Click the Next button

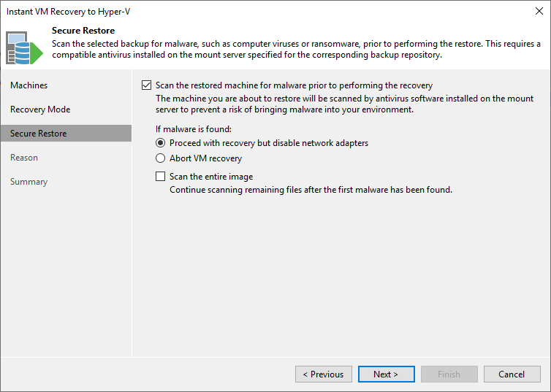[x=386, y=374]
